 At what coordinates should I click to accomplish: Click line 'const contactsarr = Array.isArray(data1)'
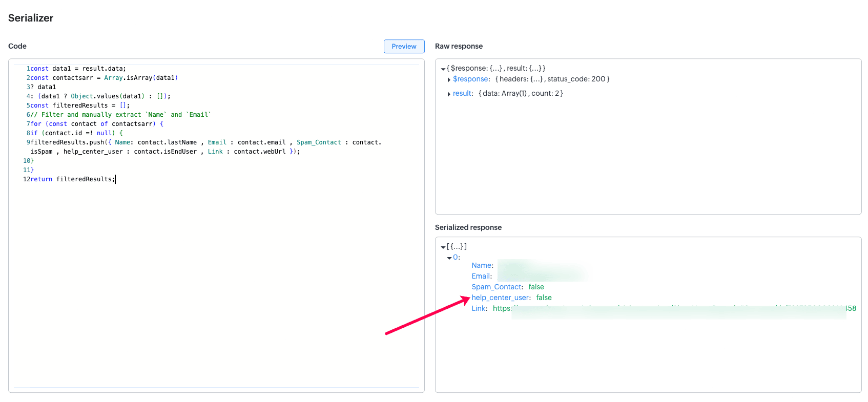(104, 78)
